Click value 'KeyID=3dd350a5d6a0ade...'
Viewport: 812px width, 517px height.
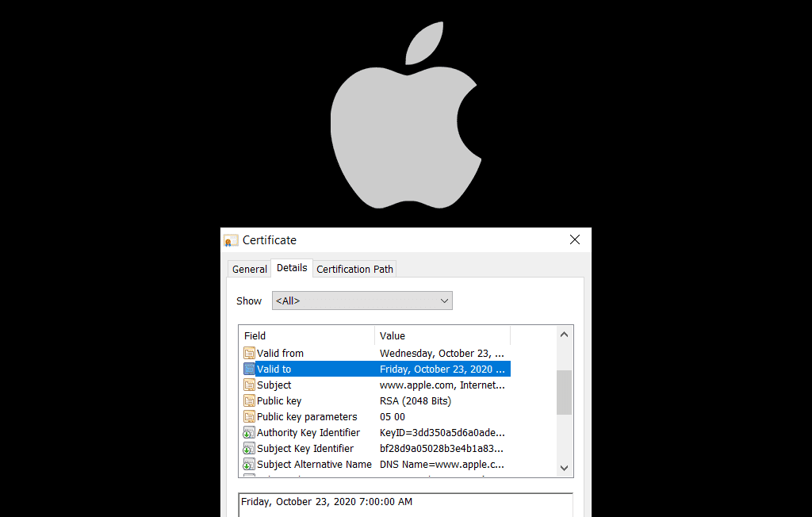tap(442, 433)
